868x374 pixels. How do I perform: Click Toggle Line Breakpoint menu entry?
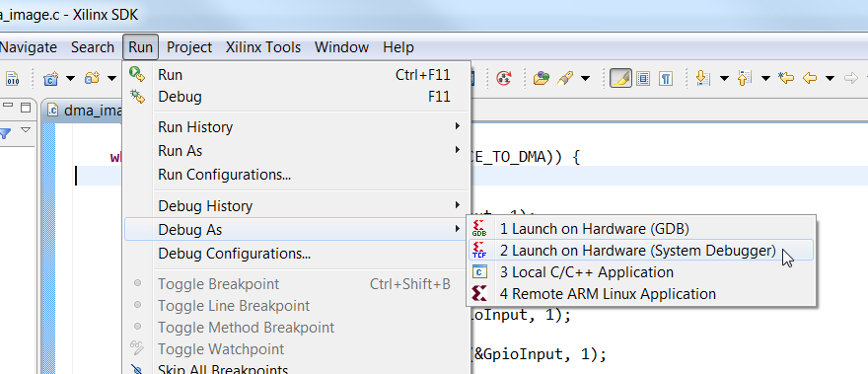[297, 306]
